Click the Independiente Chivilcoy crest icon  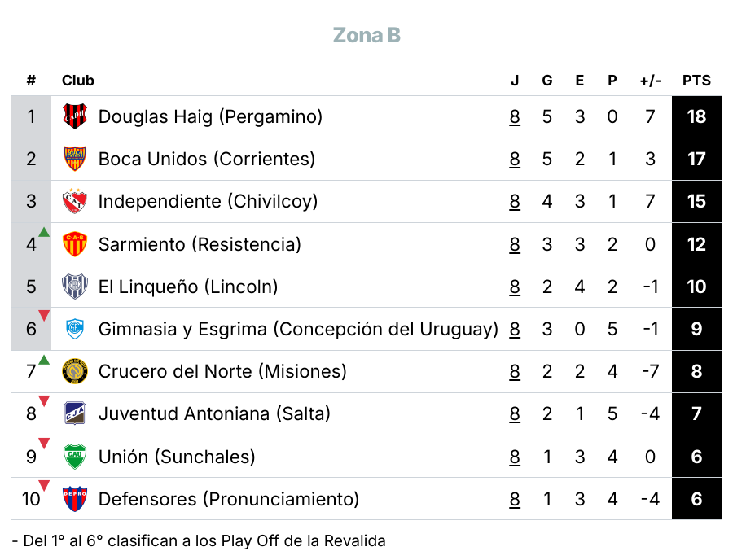[x=75, y=201]
